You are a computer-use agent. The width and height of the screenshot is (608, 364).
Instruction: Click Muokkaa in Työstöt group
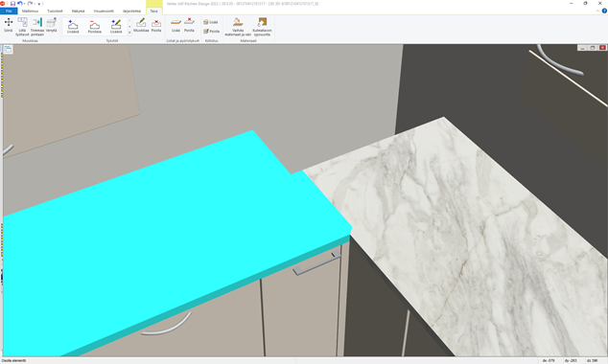pyautogui.click(x=141, y=25)
